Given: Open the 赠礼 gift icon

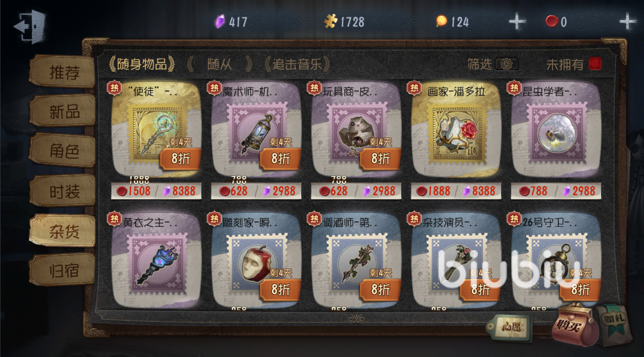Looking at the screenshot, I should click(x=614, y=324).
